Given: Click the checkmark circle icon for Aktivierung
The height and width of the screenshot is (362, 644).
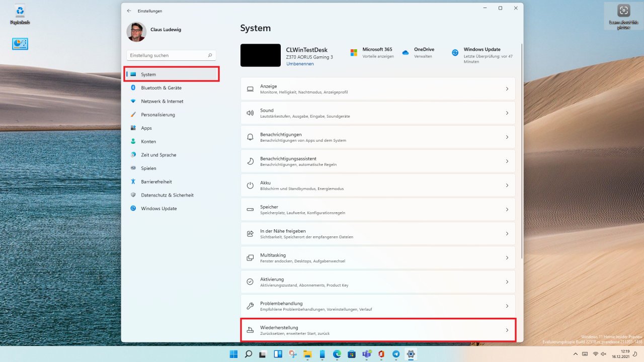Looking at the screenshot, I should [250, 282].
